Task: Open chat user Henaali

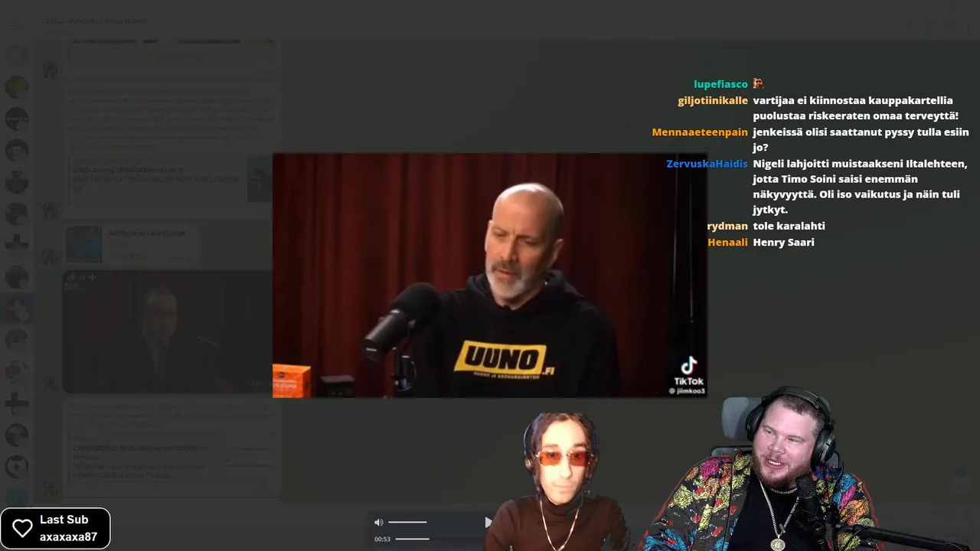Action: click(727, 242)
